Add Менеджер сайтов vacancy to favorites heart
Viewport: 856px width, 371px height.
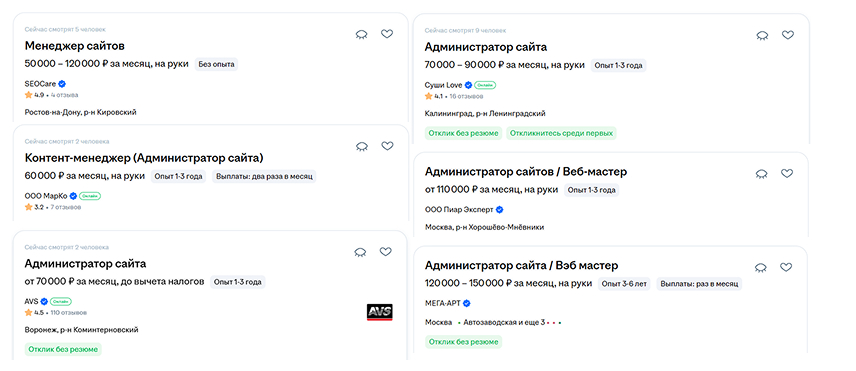coord(387,34)
